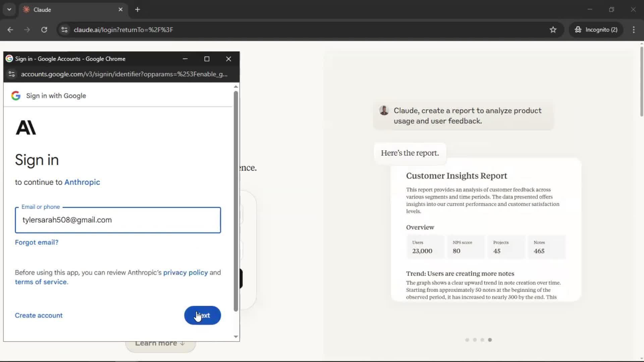644x362 pixels.
Task: Select the Claude browser tab
Action: coord(73,10)
